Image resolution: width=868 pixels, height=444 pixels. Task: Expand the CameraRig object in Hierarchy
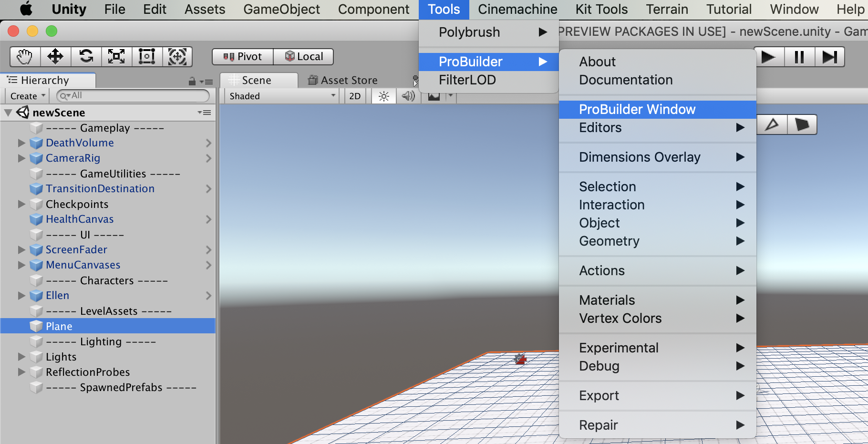click(x=21, y=158)
